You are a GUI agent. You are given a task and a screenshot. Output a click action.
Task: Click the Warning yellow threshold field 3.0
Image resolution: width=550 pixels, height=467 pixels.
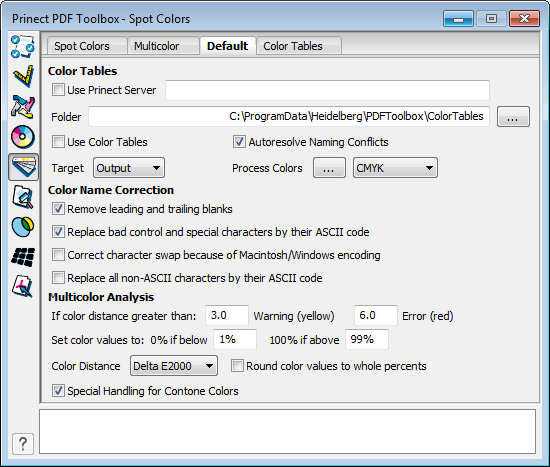[x=227, y=315]
